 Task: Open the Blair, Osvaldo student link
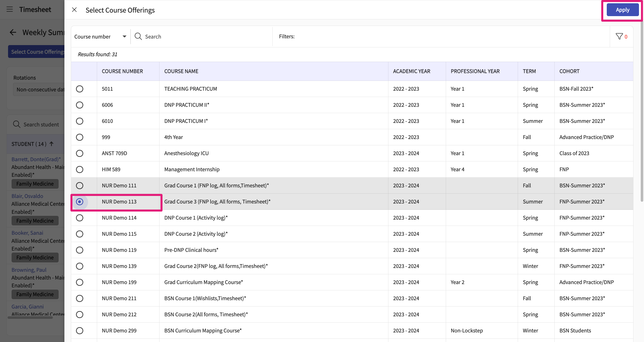pyautogui.click(x=27, y=196)
